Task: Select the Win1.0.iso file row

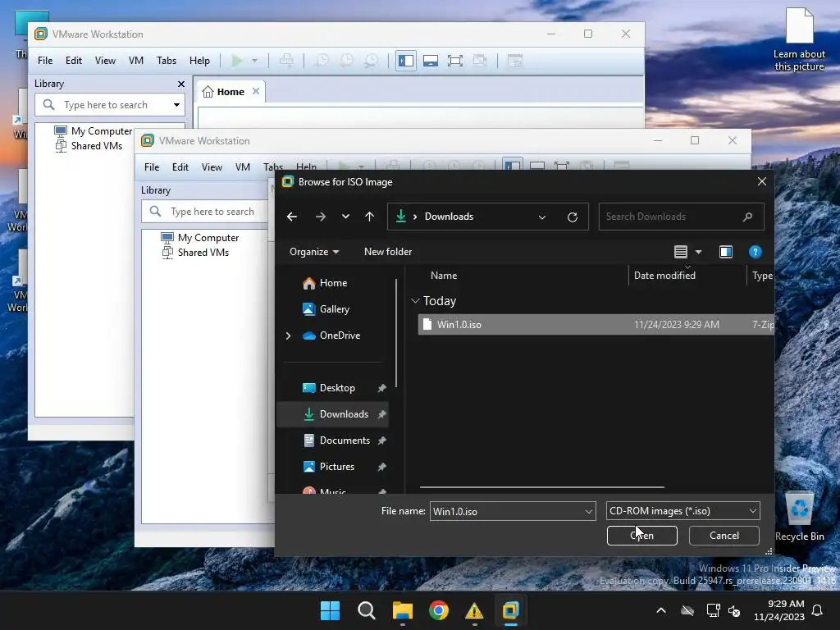Action: [596, 325]
